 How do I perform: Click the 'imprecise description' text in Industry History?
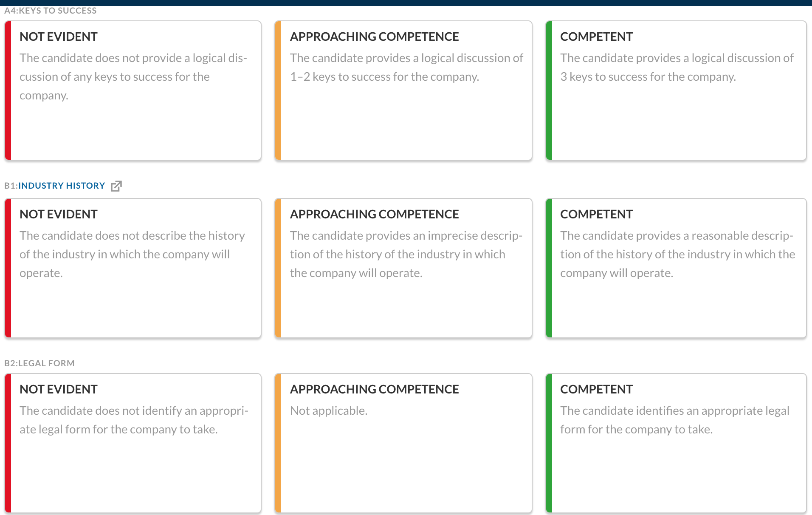pos(406,254)
